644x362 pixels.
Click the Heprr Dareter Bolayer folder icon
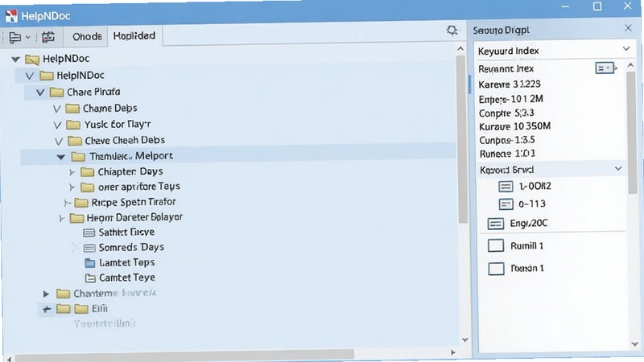click(x=76, y=217)
